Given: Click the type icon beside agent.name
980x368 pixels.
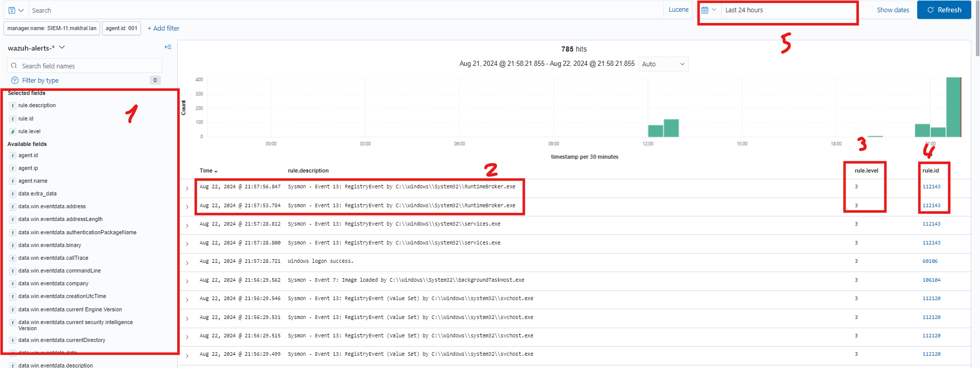Looking at the screenshot, I should coord(13,181).
